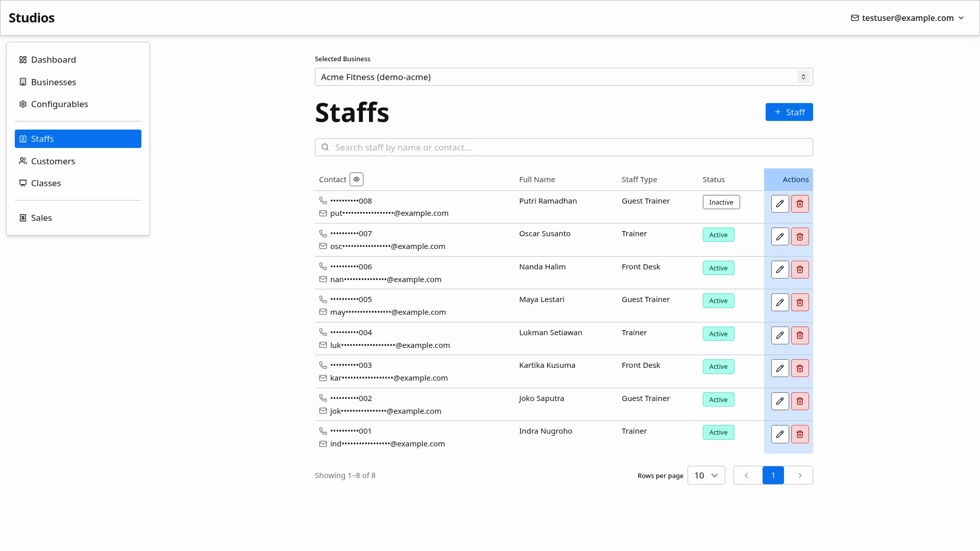The image size is (980, 551).
Task: Delete Oscar Susanto from staff list
Action: (x=800, y=237)
